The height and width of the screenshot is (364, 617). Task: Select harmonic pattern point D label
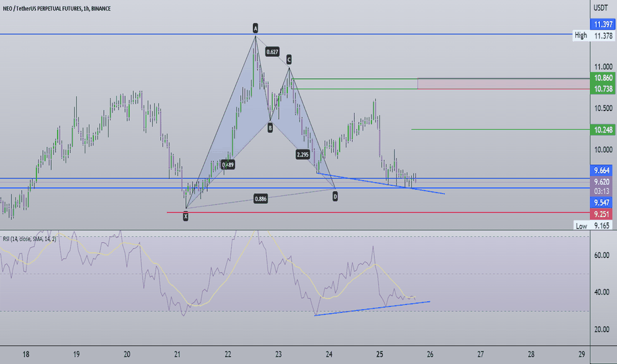(x=335, y=197)
